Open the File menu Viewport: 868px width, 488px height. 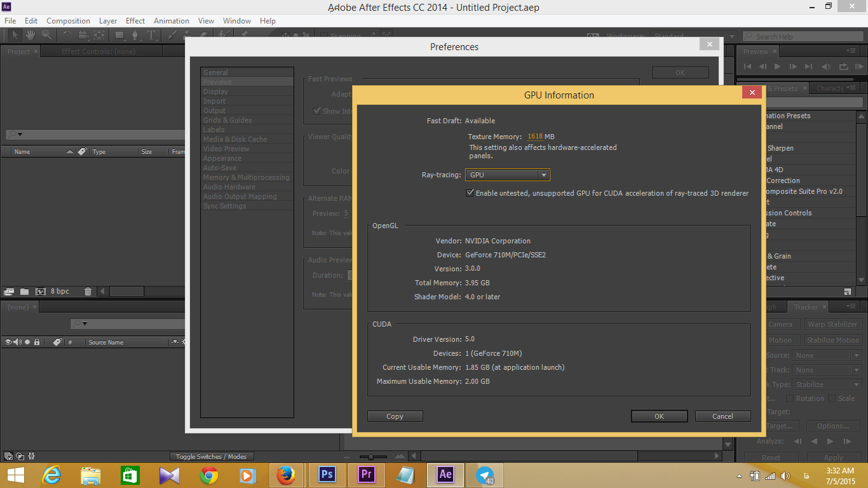click(10, 21)
